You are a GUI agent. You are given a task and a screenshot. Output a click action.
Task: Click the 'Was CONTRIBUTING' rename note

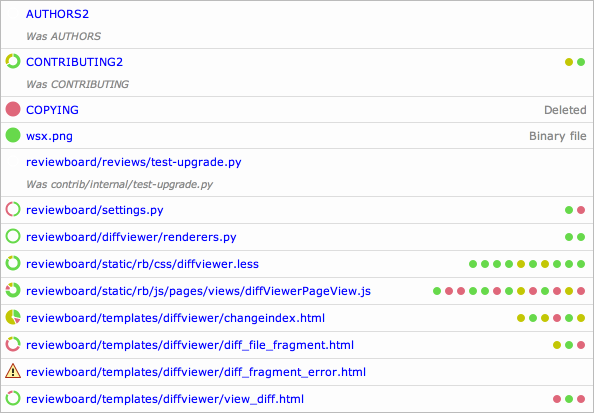point(77,84)
